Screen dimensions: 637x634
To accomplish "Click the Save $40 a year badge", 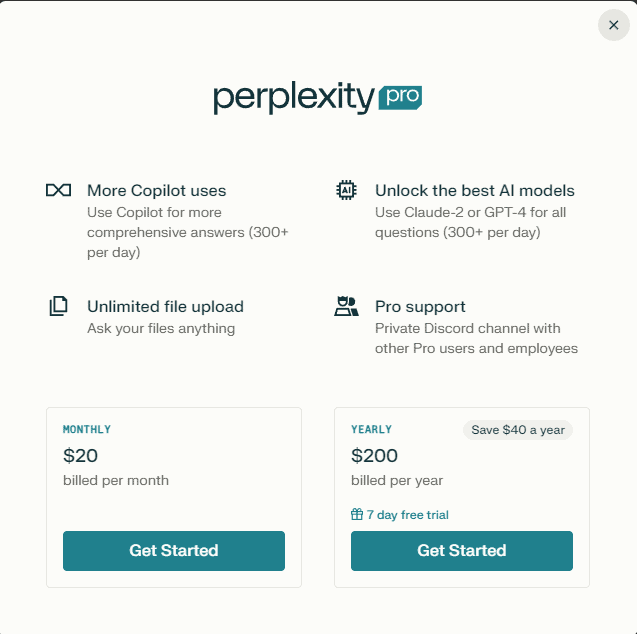I will tap(518, 430).
